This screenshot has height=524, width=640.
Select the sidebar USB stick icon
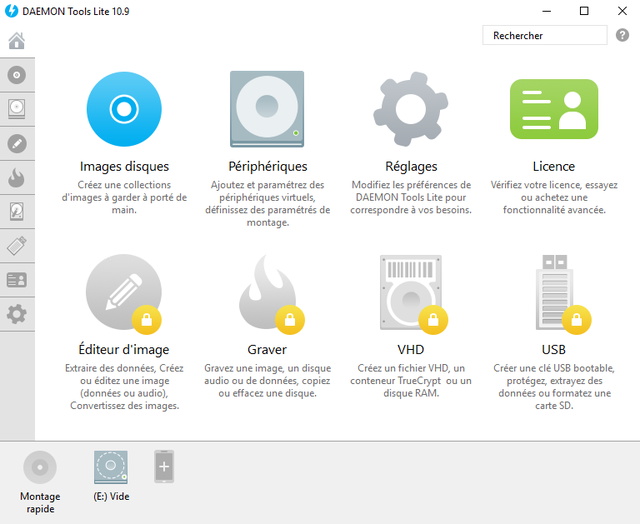17,246
